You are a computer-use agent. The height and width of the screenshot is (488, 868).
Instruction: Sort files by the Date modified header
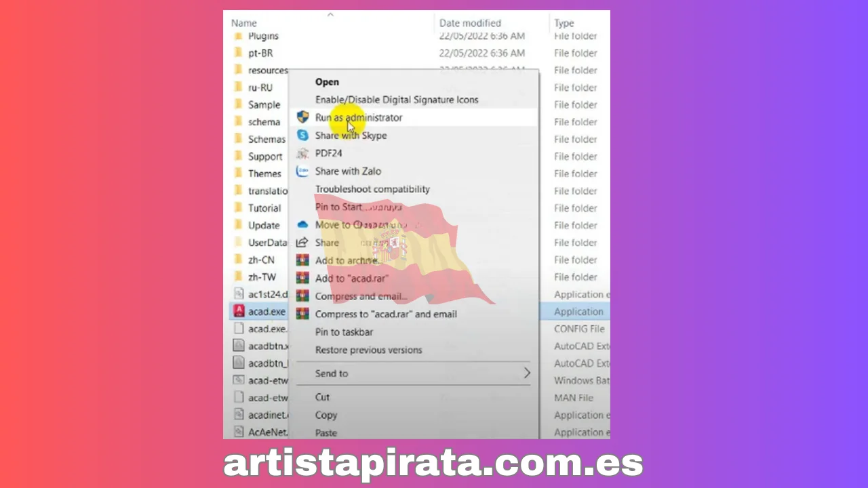pos(470,22)
